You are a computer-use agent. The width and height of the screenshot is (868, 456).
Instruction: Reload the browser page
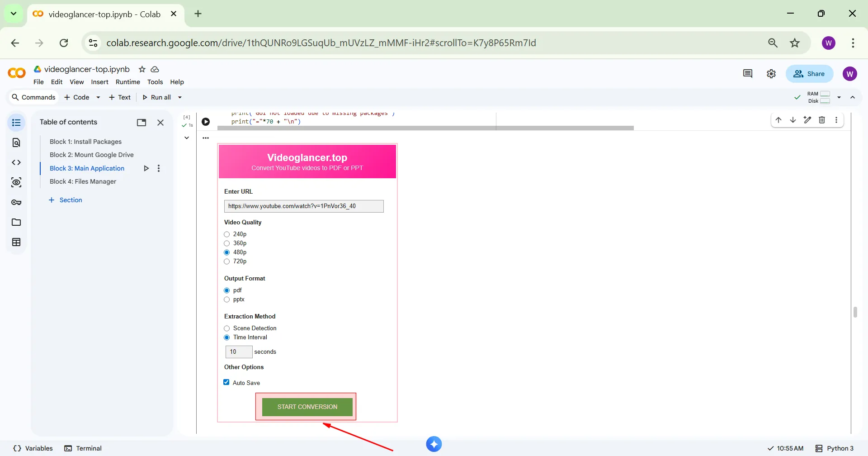coord(64,43)
